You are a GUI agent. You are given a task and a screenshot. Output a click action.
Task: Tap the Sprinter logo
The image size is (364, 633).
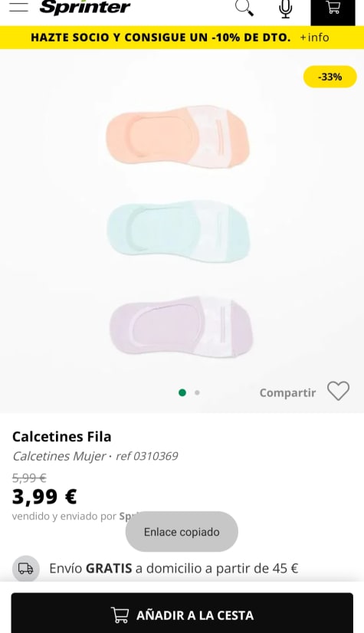click(x=85, y=7)
